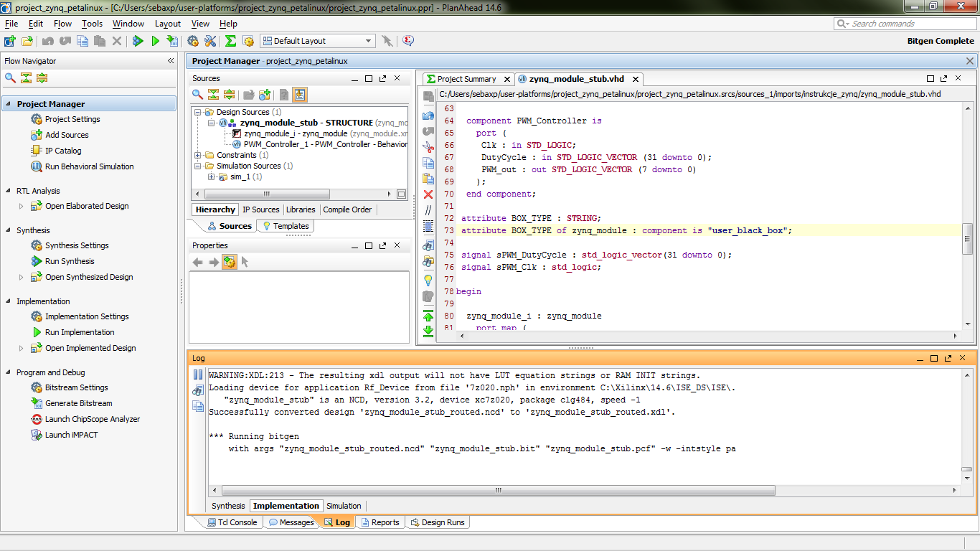Click the green down arrow in editor sidebar
Viewport: 980px width, 551px height.
click(x=428, y=331)
